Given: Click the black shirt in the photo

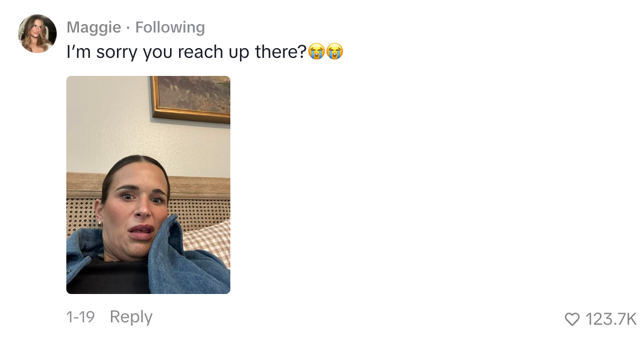Looking at the screenshot, I should (109, 277).
